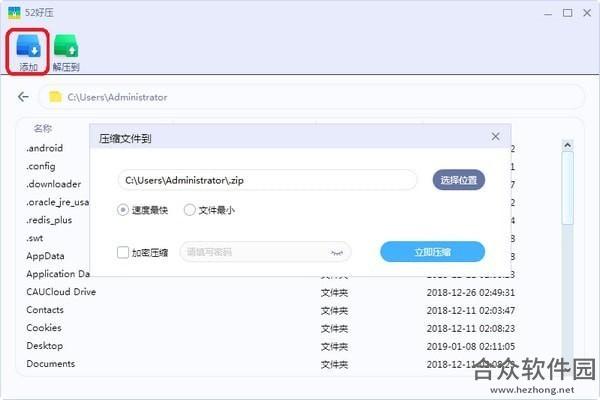600x400 pixels.
Task: Click the C:\Users\Administrator address bar
Action: point(312,97)
